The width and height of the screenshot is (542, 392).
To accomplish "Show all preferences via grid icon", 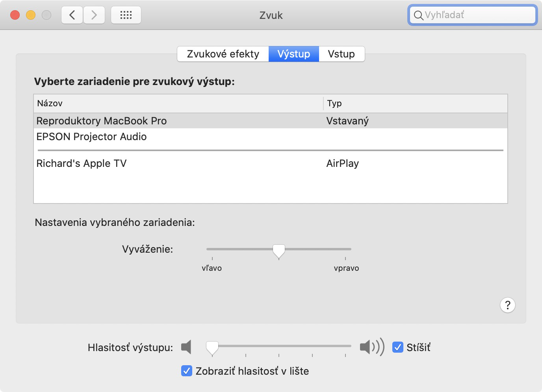I will point(126,15).
